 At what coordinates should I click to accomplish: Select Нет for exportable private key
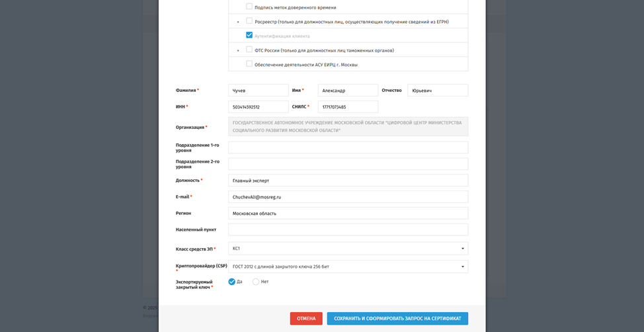pyautogui.click(x=256, y=282)
